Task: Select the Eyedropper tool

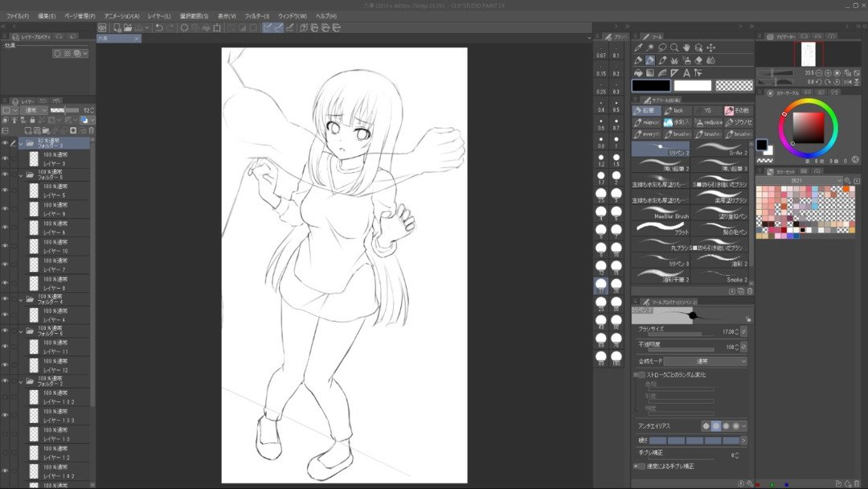Action: (637, 48)
